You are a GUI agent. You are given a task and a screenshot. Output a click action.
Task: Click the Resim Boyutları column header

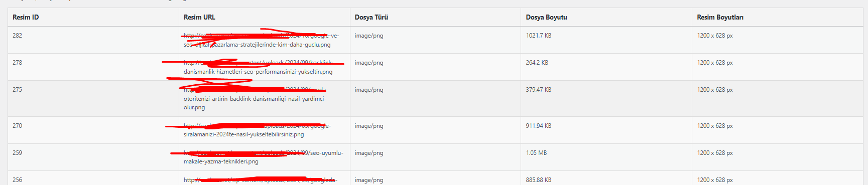click(720, 17)
